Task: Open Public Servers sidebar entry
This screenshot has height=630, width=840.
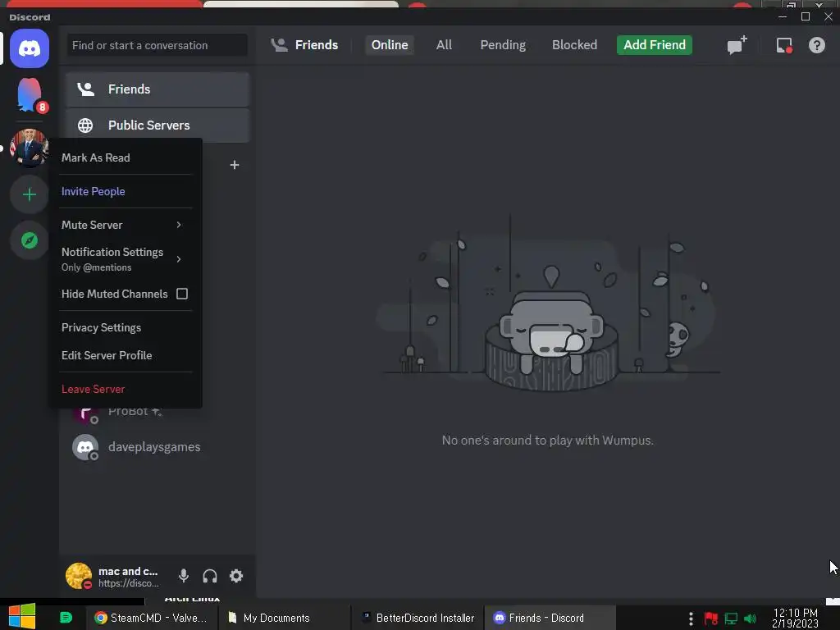Action: [x=157, y=126]
